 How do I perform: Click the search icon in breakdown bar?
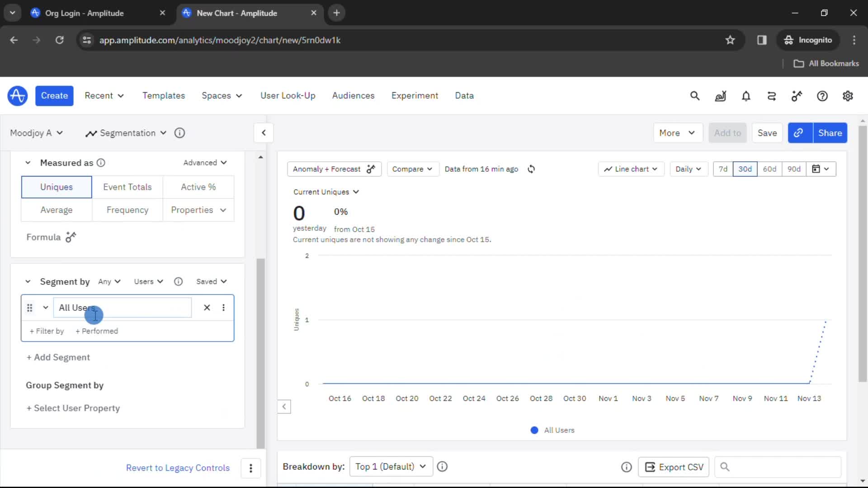725,467
